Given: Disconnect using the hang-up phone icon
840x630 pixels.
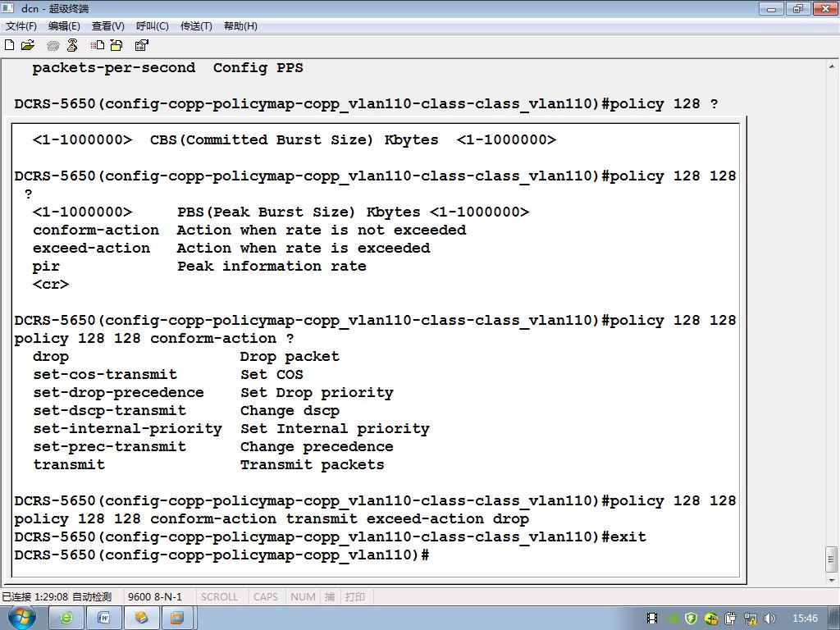Looking at the screenshot, I should coord(72,46).
